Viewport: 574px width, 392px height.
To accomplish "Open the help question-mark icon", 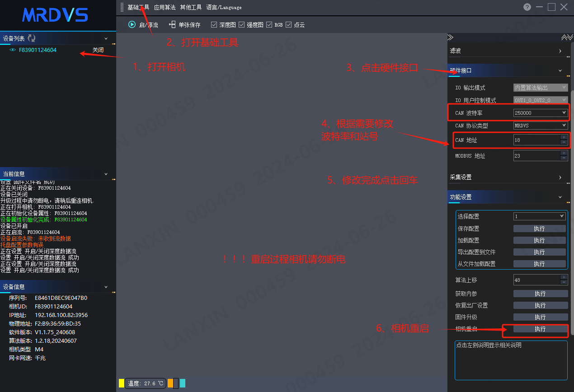I will point(527,7).
